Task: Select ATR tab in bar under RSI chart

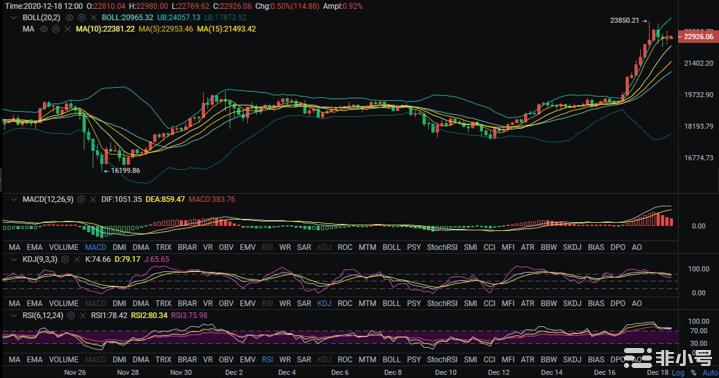Action: tap(527, 360)
